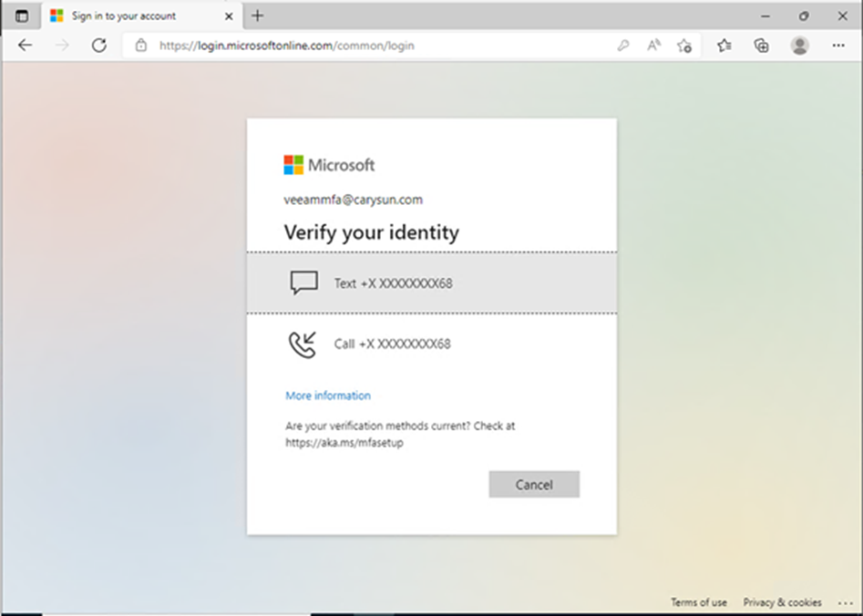Cancel the identity verification
The height and width of the screenshot is (616, 863).
click(x=534, y=485)
